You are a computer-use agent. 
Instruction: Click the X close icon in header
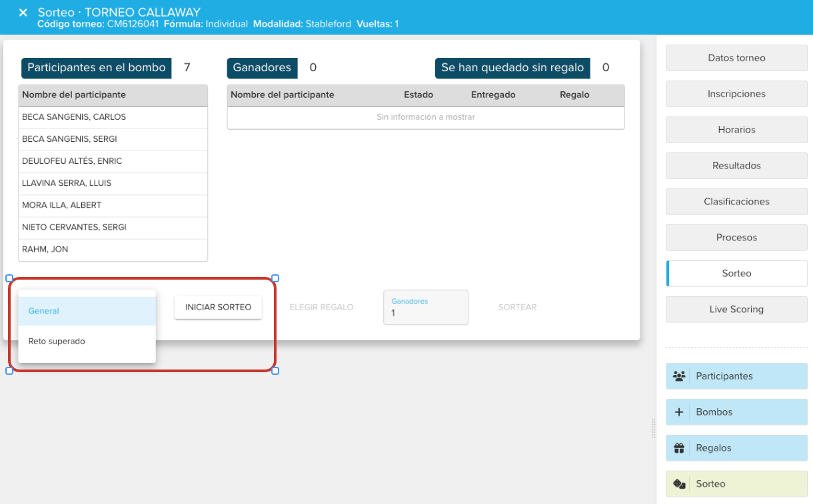pos(23,13)
